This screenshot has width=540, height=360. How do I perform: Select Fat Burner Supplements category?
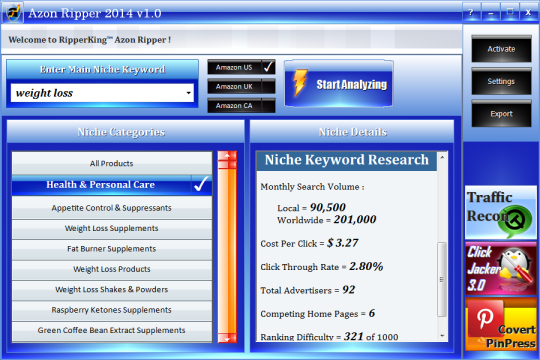tap(112, 249)
